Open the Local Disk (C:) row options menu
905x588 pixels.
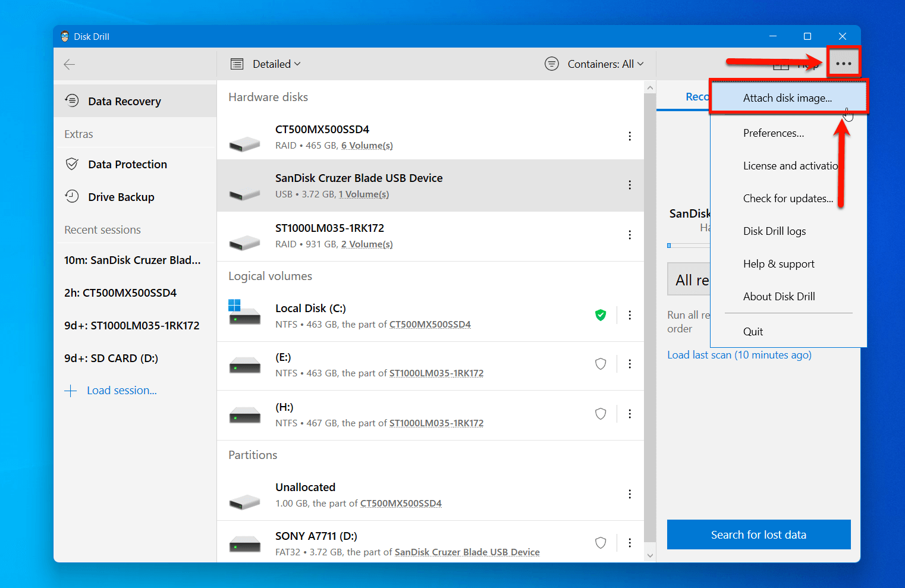tap(630, 315)
